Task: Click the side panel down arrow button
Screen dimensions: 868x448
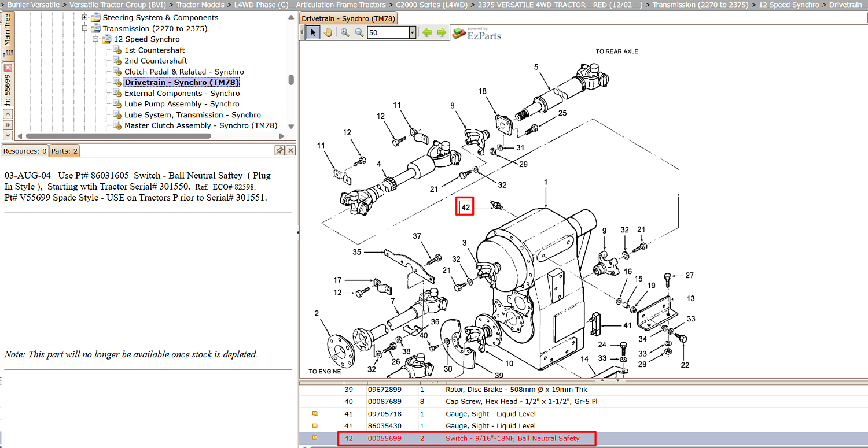Action: (x=8, y=135)
